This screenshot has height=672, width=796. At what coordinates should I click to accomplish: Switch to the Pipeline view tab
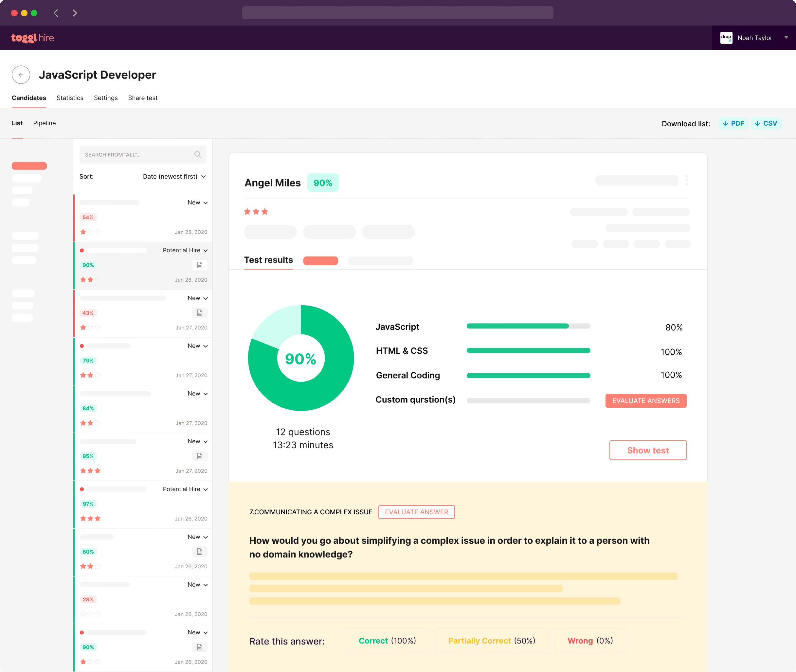point(45,123)
